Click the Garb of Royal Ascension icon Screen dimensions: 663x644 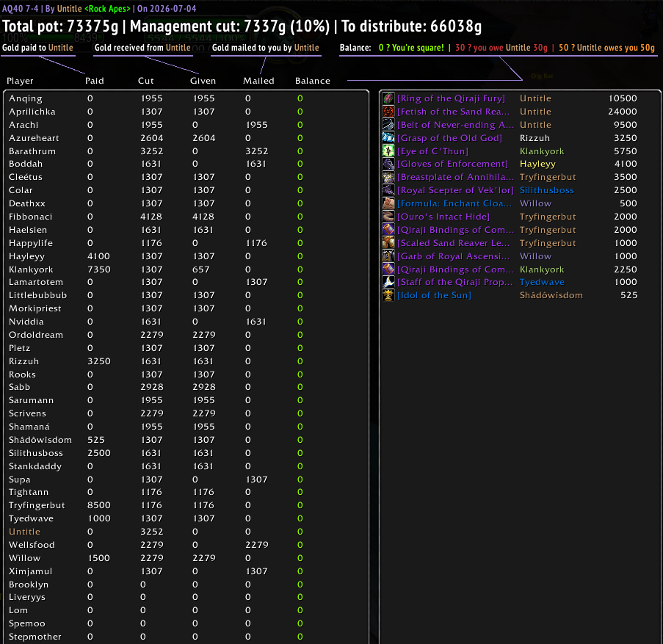(388, 256)
